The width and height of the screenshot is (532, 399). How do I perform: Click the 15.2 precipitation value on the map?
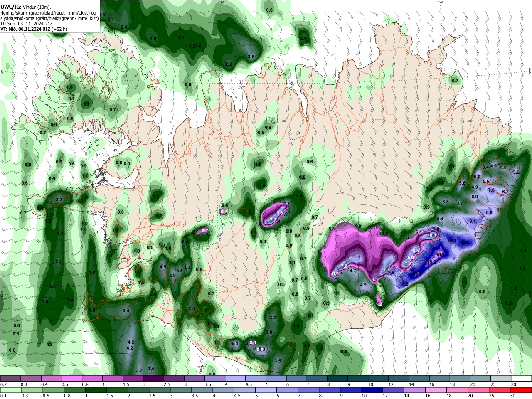432,262
